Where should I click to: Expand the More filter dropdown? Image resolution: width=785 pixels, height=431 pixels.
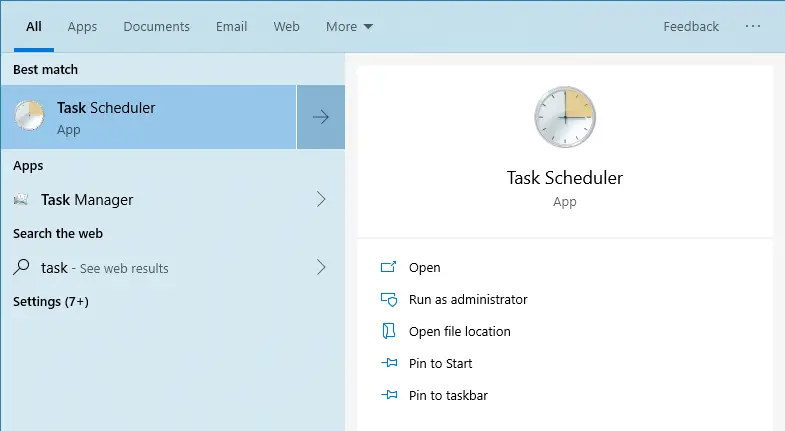(x=349, y=27)
